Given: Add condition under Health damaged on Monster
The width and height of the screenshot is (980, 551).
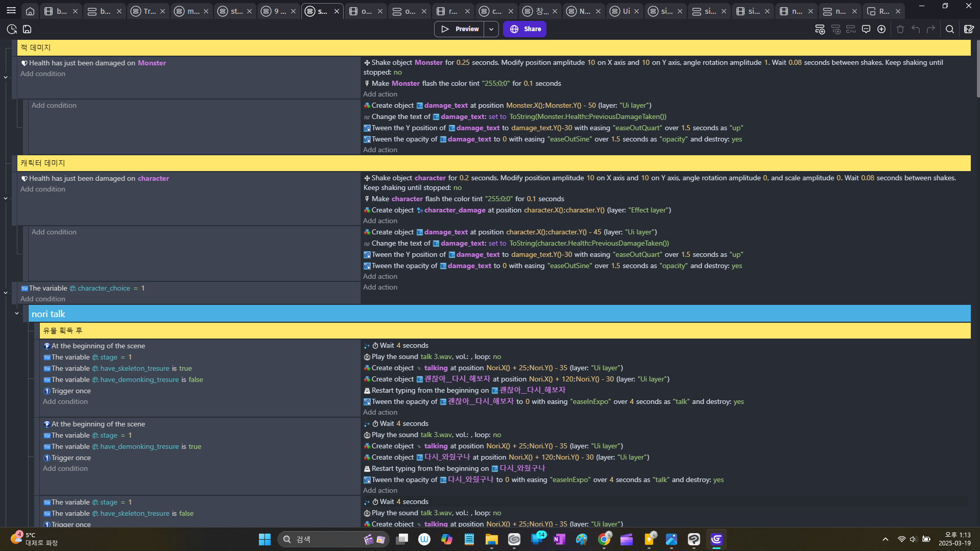Looking at the screenshot, I should click(43, 74).
